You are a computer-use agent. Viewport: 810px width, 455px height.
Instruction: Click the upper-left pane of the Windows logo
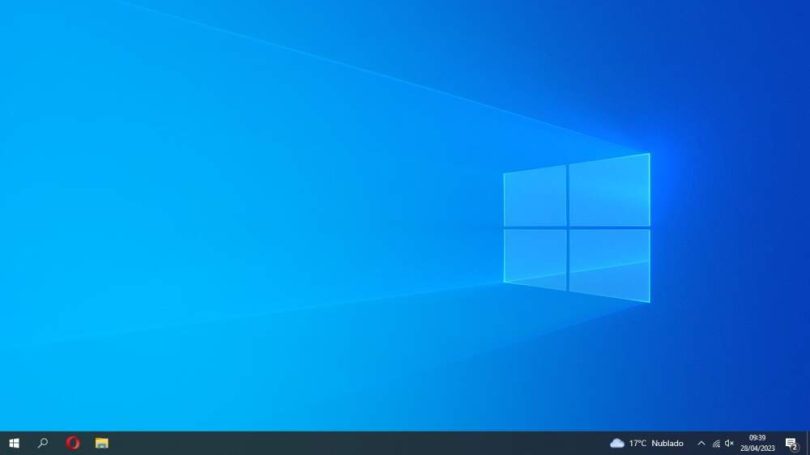coord(535,198)
